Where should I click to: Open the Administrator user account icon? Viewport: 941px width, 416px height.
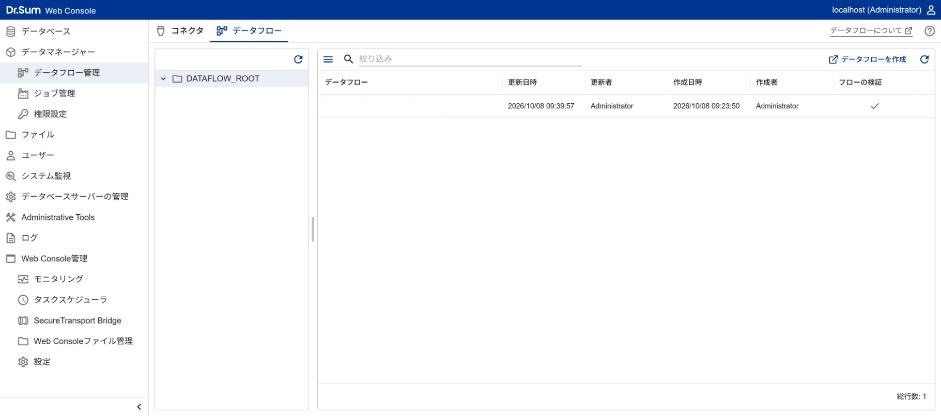click(x=931, y=10)
